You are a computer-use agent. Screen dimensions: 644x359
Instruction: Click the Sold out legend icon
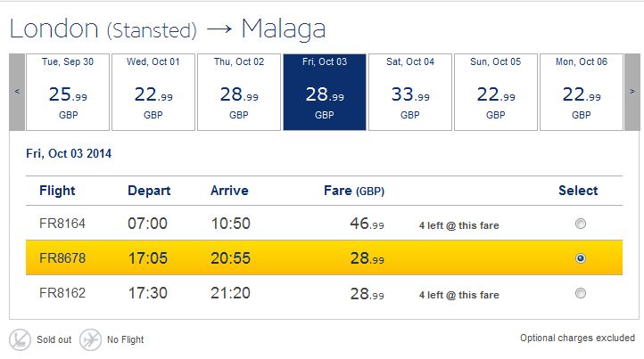click(x=21, y=339)
